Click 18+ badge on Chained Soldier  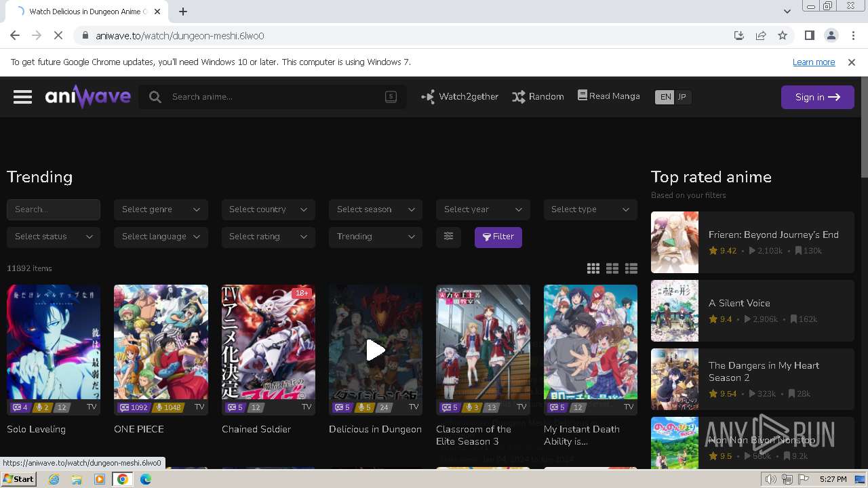coord(302,293)
